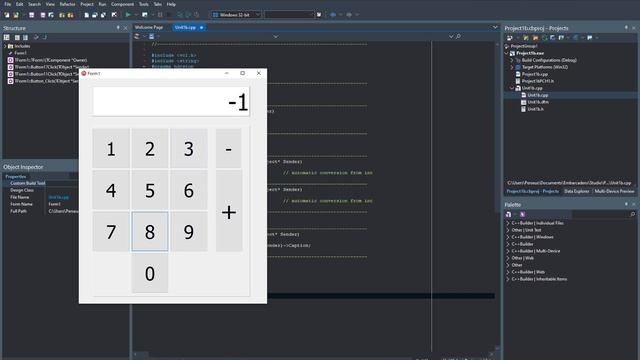
Task: Click the green Run button in toolbar
Action: (128, 15)
